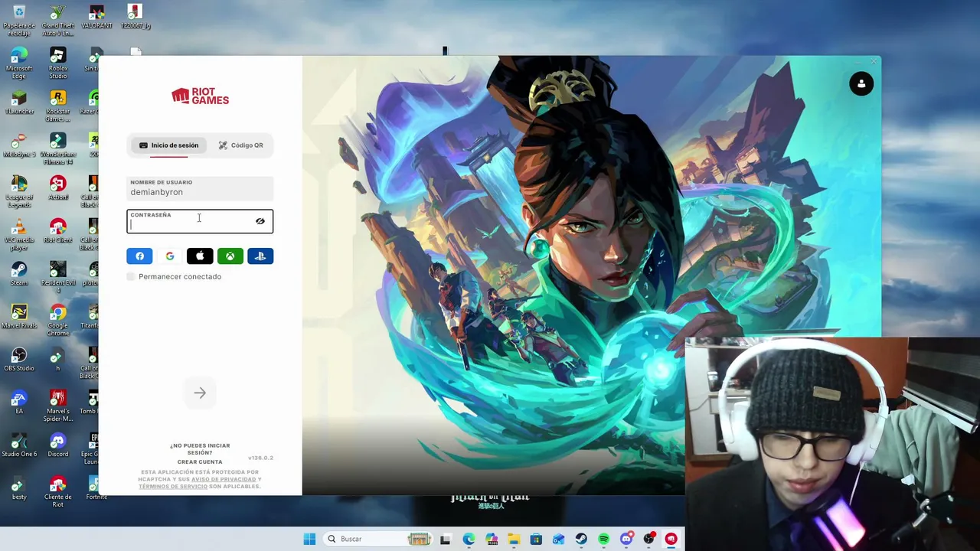This screenshot has height=551, width=980.
Task: Focus the Nombre de usuario field
Action: (200, 188)
